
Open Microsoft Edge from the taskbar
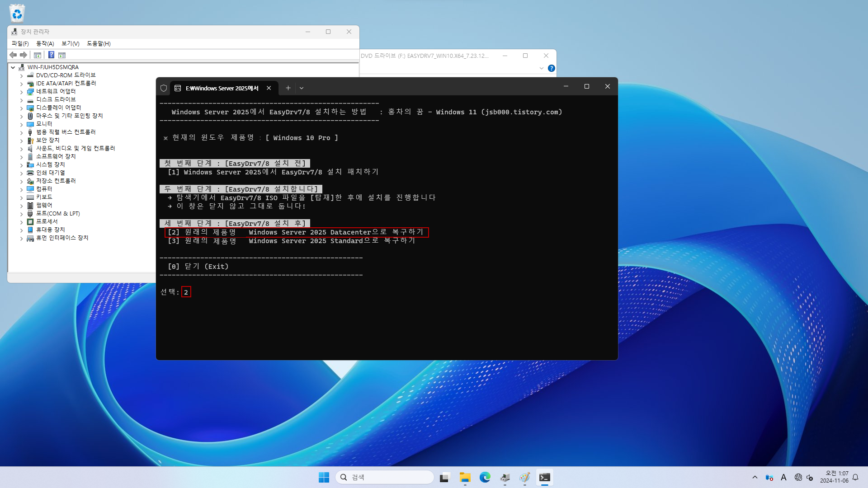(x=485, y=477)
